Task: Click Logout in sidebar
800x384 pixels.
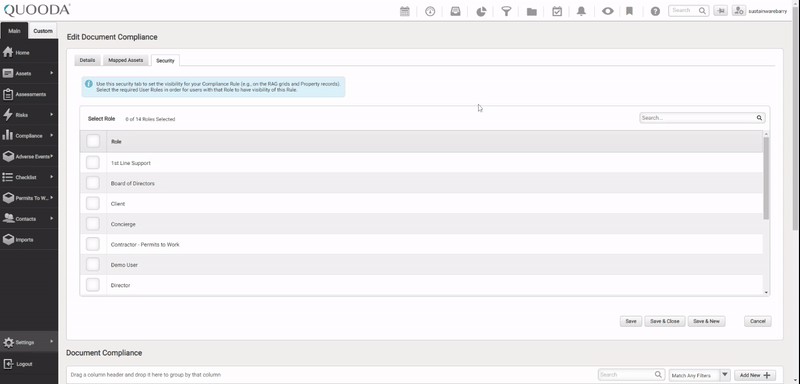Action: pos(29,364)
